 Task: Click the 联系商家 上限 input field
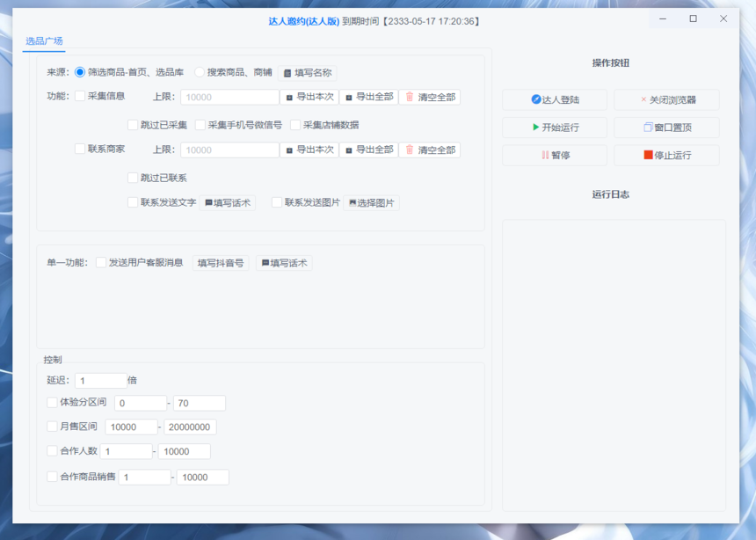coord(229,150)
